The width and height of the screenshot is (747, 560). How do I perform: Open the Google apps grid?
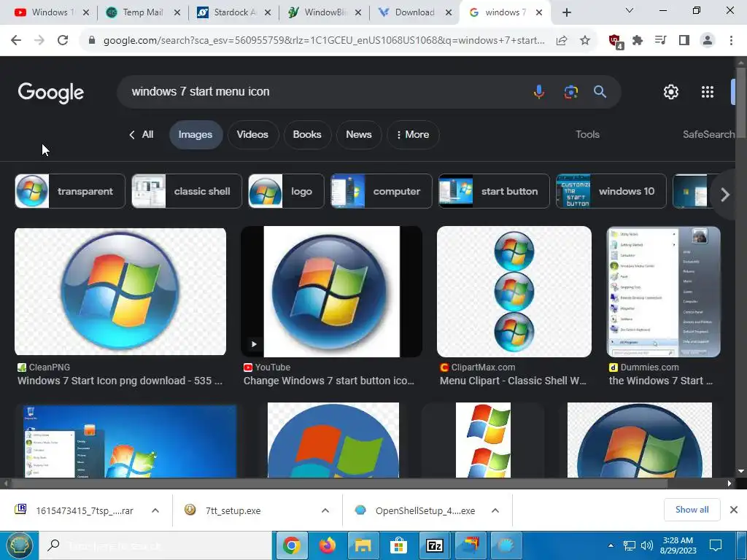[x=708, y=92]
